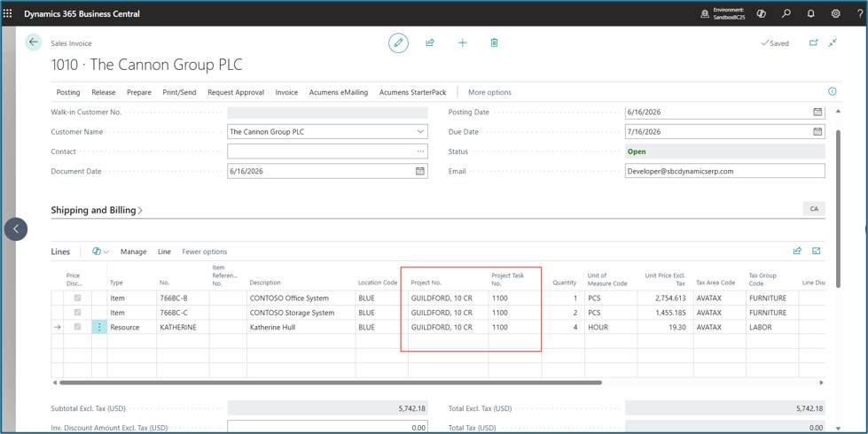Click More options

click(490, 92)
